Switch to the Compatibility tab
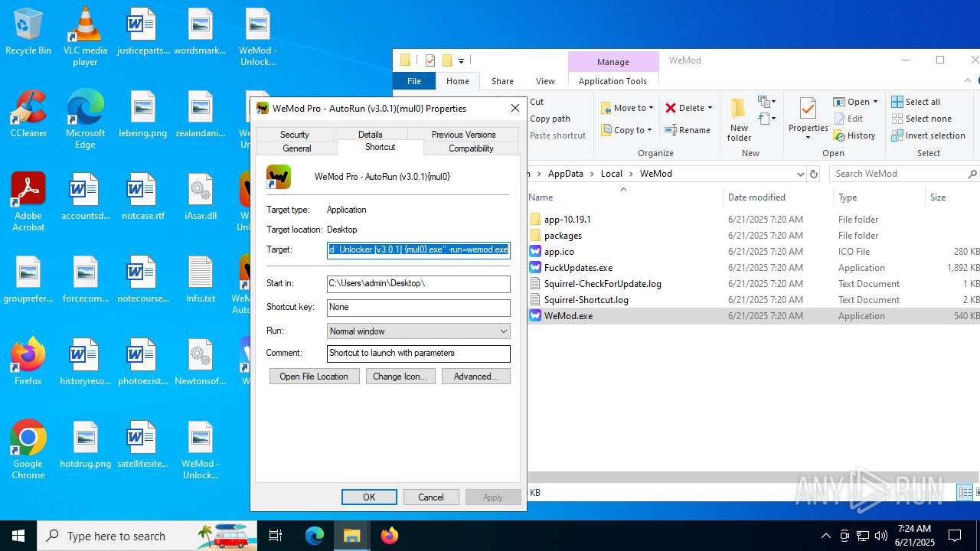 (x=471, y=148)
